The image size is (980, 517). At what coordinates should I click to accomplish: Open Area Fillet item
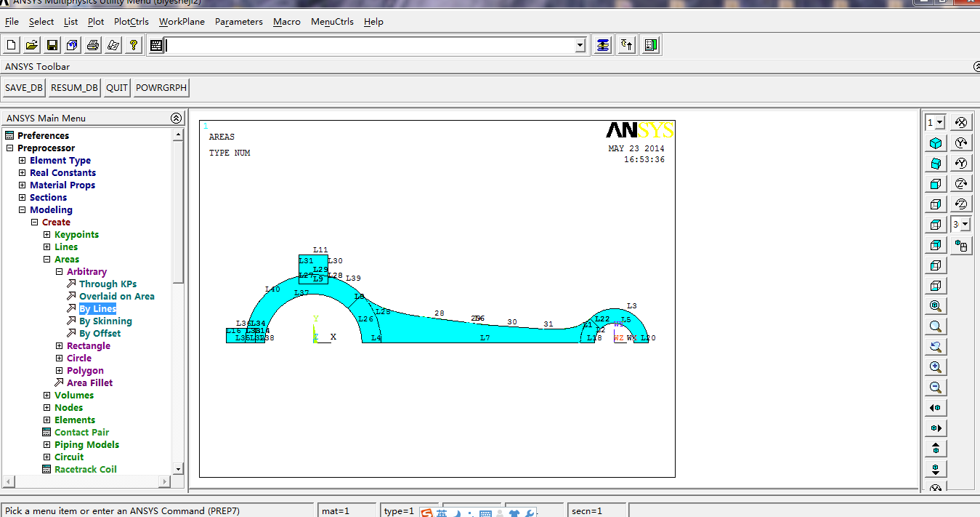point(89,383)
